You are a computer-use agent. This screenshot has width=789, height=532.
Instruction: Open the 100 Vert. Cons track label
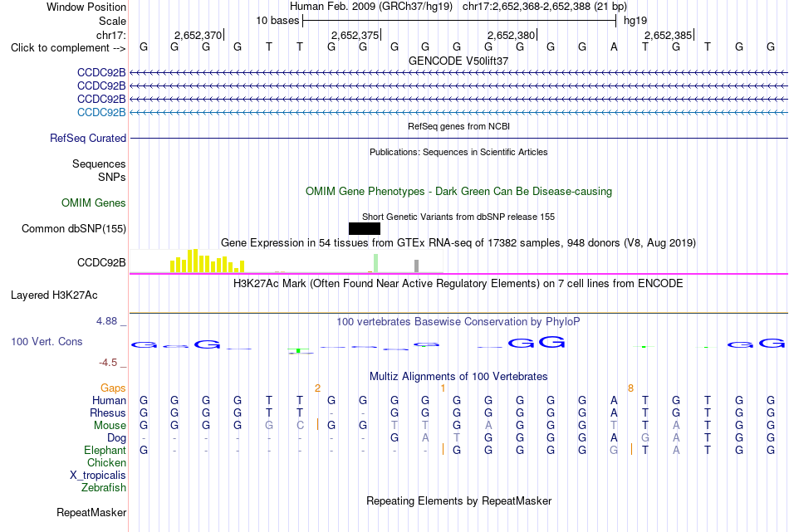point(47,342)
